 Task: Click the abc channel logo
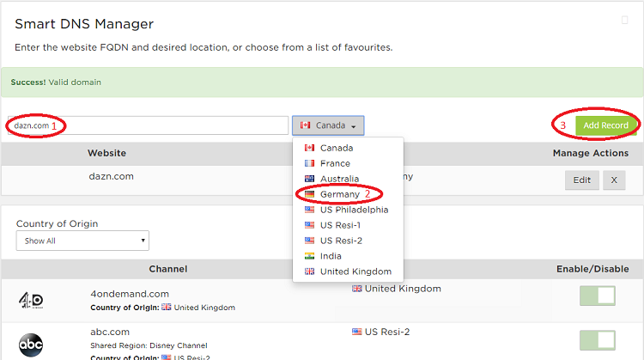click(31, 345)
